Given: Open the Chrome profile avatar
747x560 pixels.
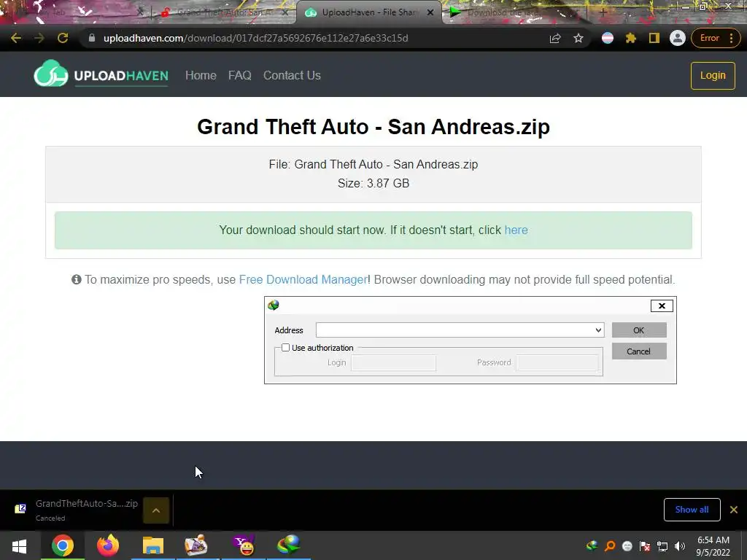Looking at the screenshot, I should tap(678, 38).
